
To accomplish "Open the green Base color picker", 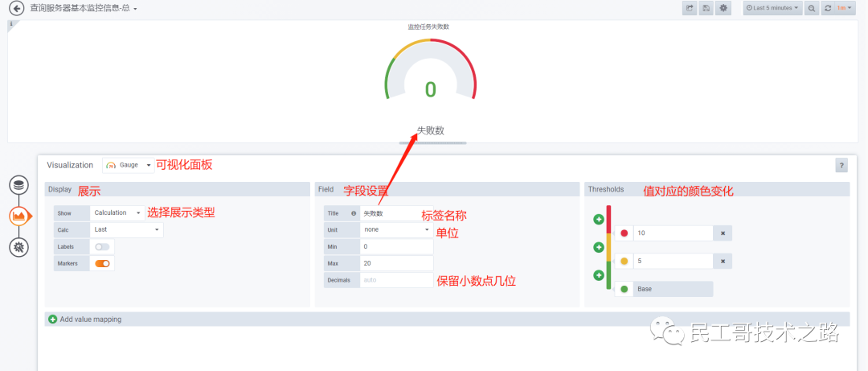I will [x=624, y=290].
